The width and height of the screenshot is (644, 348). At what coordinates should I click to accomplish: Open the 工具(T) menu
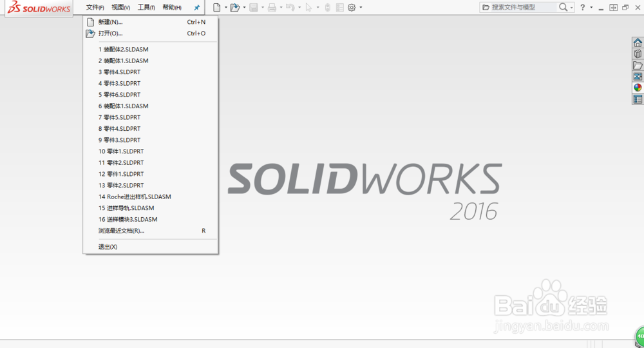coord(146,7)
